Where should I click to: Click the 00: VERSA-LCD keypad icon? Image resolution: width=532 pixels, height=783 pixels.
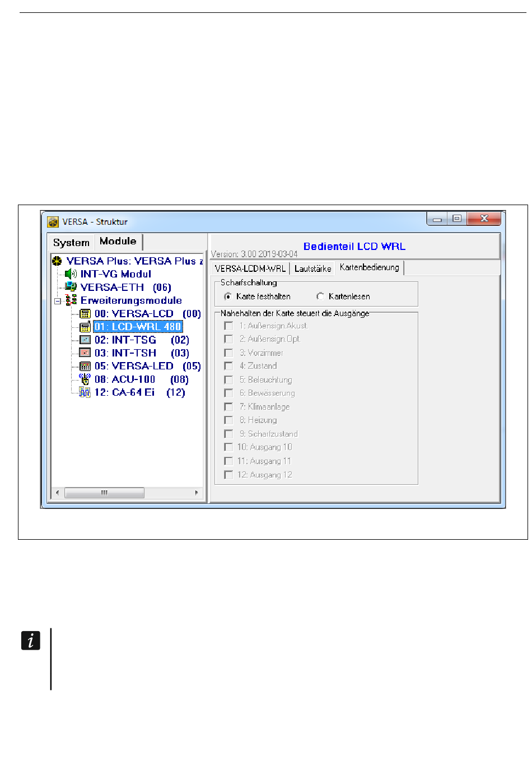85,314
